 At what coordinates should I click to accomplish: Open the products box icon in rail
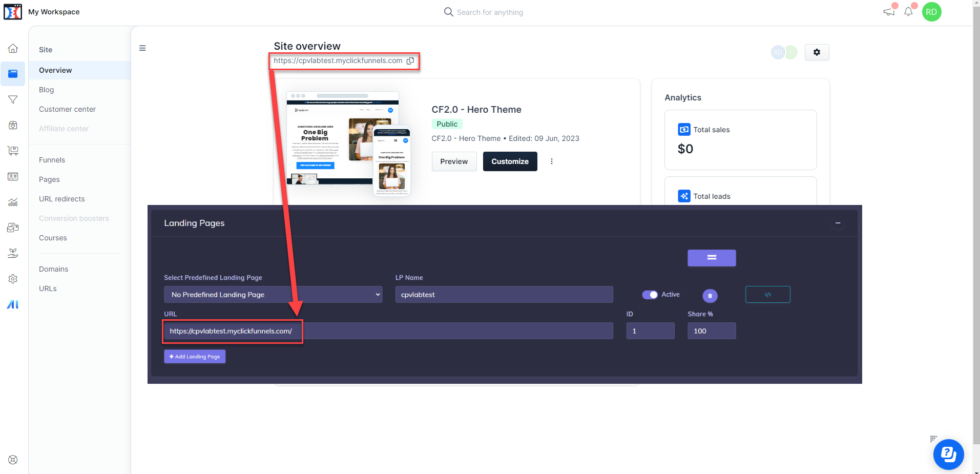click(13, 125)
